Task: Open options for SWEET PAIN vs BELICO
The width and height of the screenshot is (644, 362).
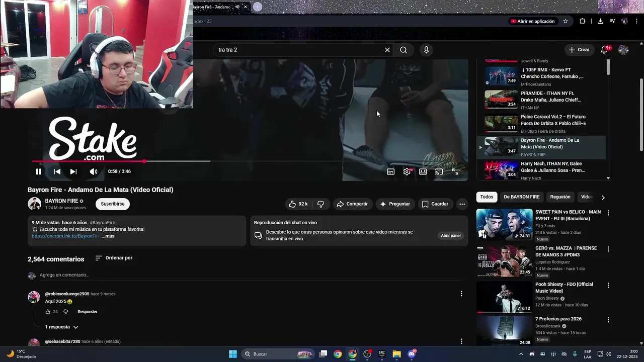Action: [x=608, y=213]
